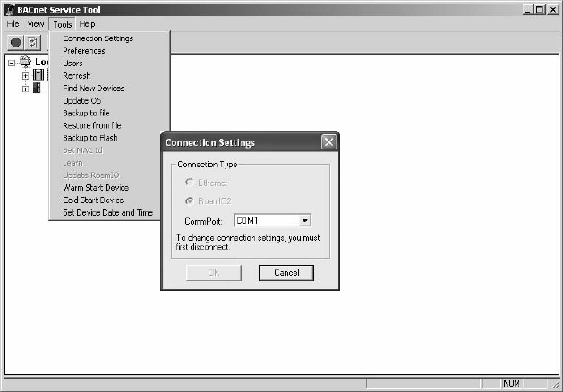Open the View menu
The height and width of the screenshot is (392, 563).
click(36, 24)
